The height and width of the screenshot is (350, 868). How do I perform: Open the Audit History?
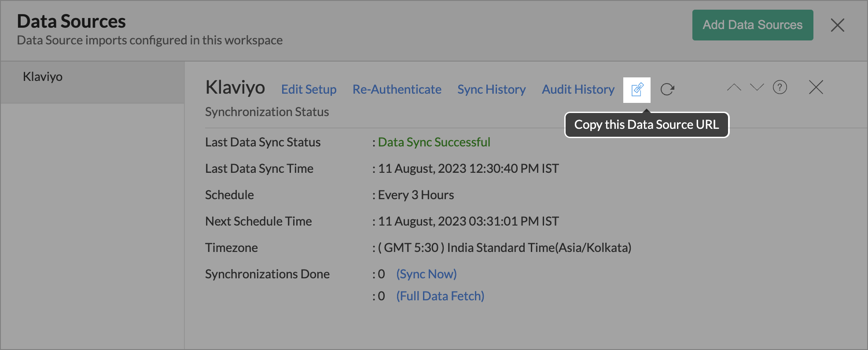pos(578,90)
